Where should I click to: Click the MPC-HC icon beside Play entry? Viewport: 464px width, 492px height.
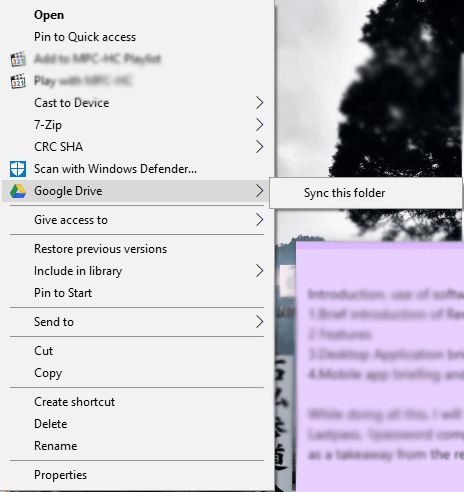18,81
